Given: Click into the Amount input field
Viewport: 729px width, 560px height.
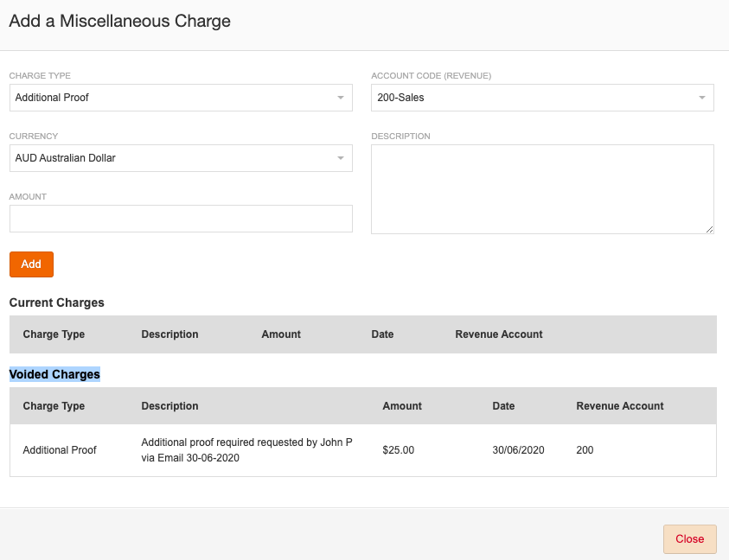Looking at the screenshot, I should (x=181, y=219).
